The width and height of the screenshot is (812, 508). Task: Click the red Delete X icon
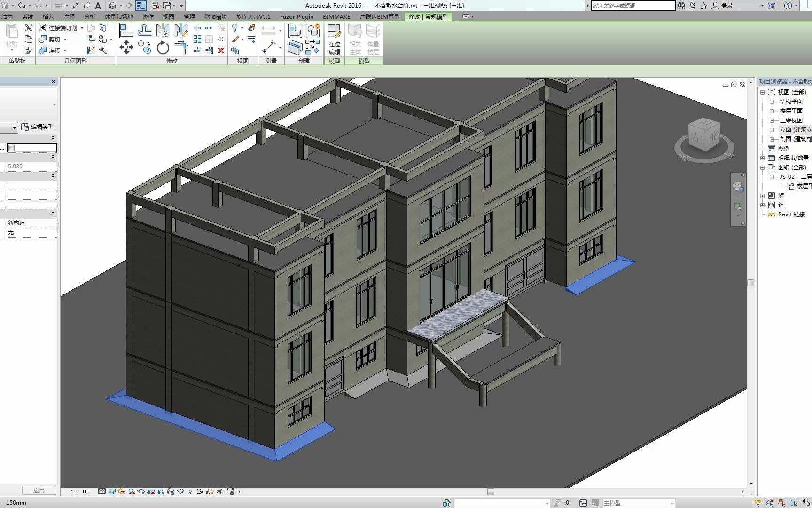click(221, 50)
